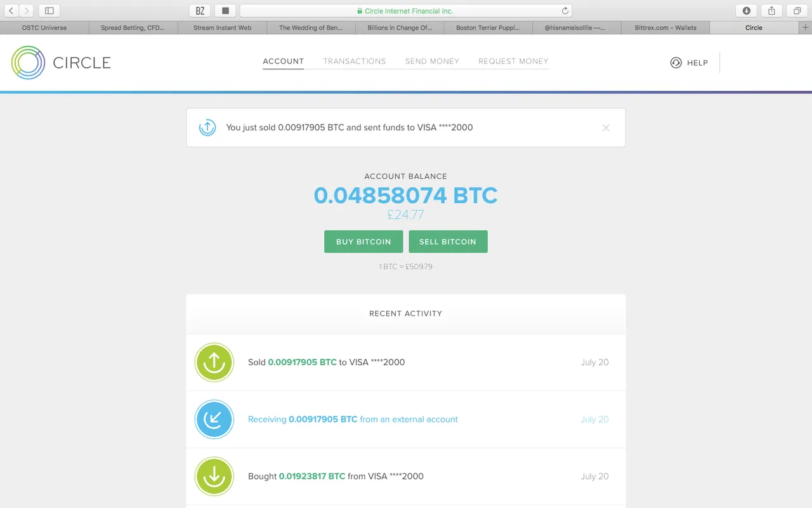
Task: Click the BZ extension toolbar button
Action: 200,11
